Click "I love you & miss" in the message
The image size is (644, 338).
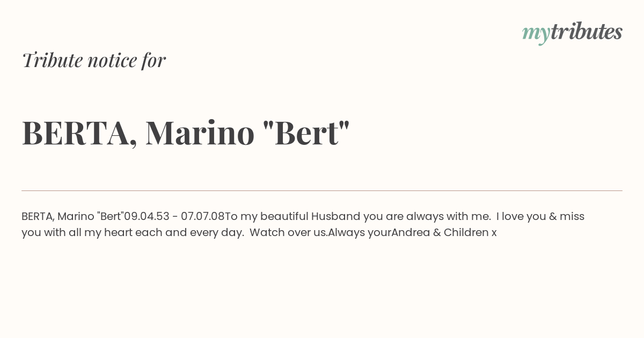540,217
